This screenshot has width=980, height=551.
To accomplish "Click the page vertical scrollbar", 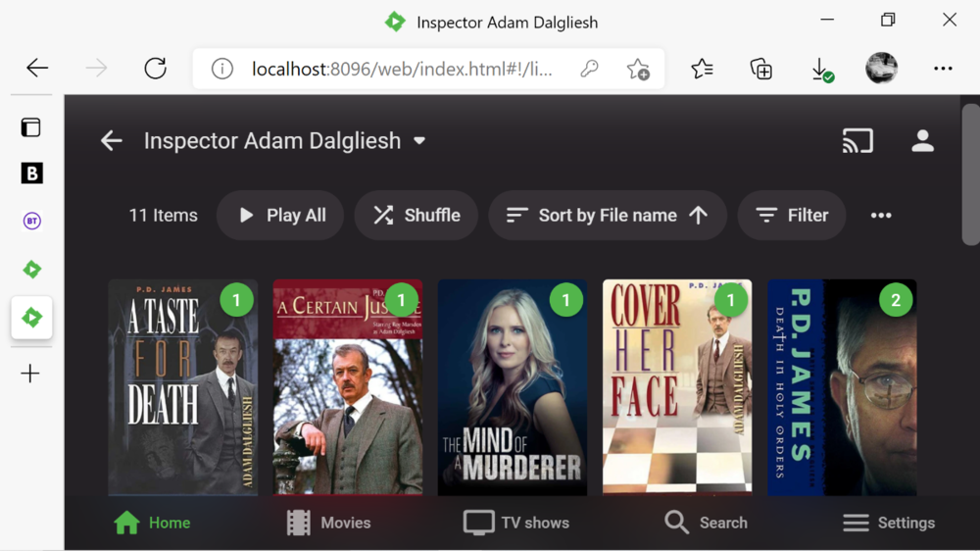I will pos(970,175).
